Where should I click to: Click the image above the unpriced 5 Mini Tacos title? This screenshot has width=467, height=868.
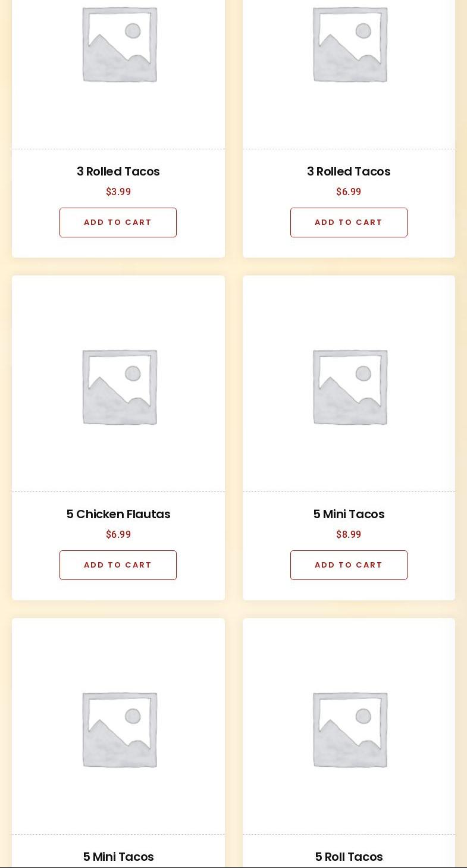coord(119,729)
